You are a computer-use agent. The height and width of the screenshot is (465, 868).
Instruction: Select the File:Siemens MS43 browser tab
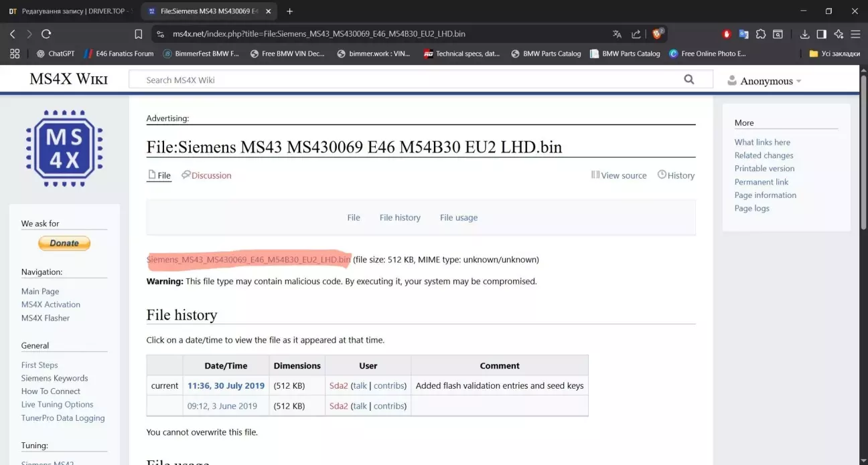click(x=210, y=11)
